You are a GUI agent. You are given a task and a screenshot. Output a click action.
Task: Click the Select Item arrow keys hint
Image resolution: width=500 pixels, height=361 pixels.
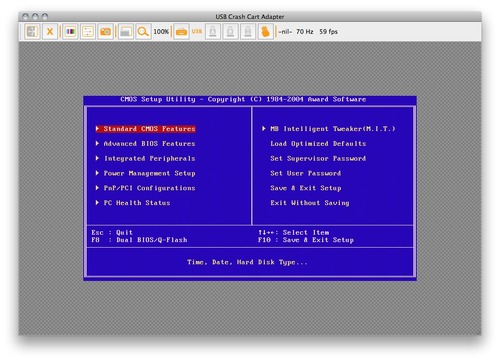coord(294,232)
